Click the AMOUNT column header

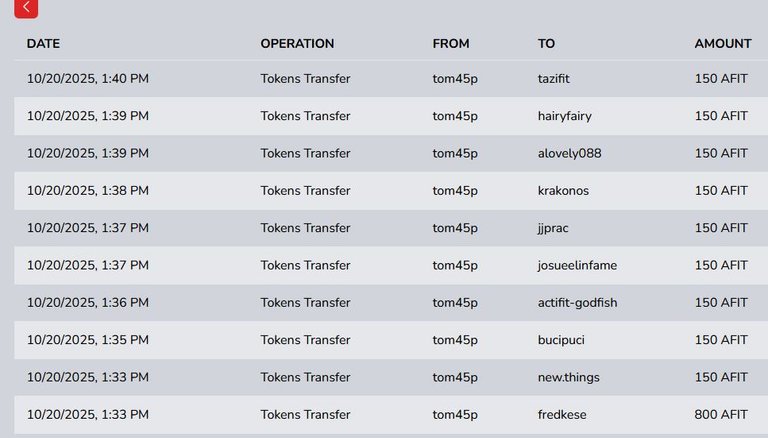click(723, 44)
